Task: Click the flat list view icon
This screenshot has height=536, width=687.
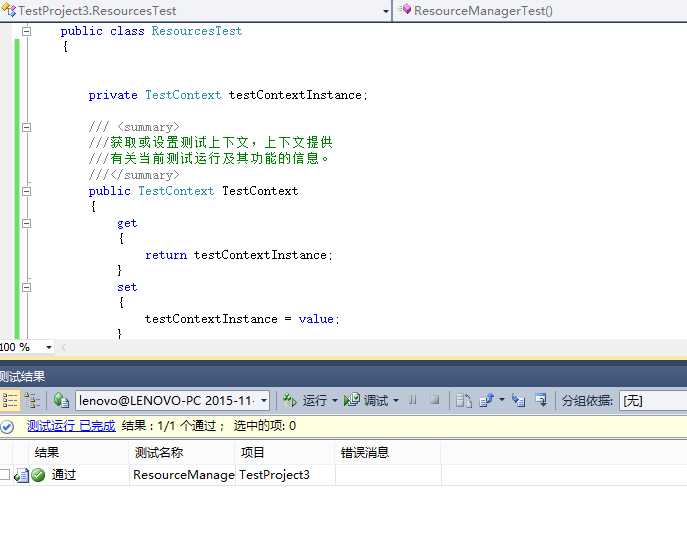Action: coord(9,400)
